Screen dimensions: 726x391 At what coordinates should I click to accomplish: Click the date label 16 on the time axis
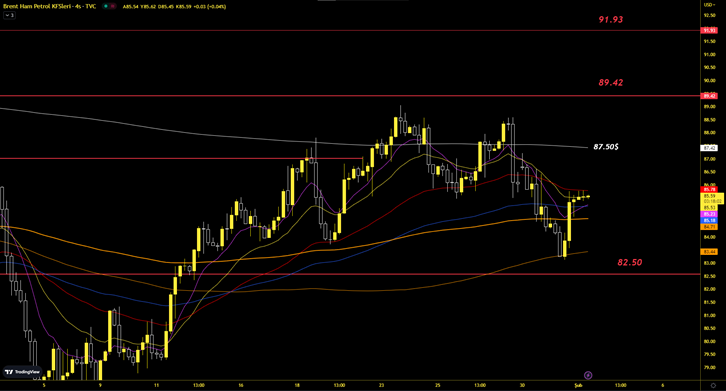coord(241,385)
